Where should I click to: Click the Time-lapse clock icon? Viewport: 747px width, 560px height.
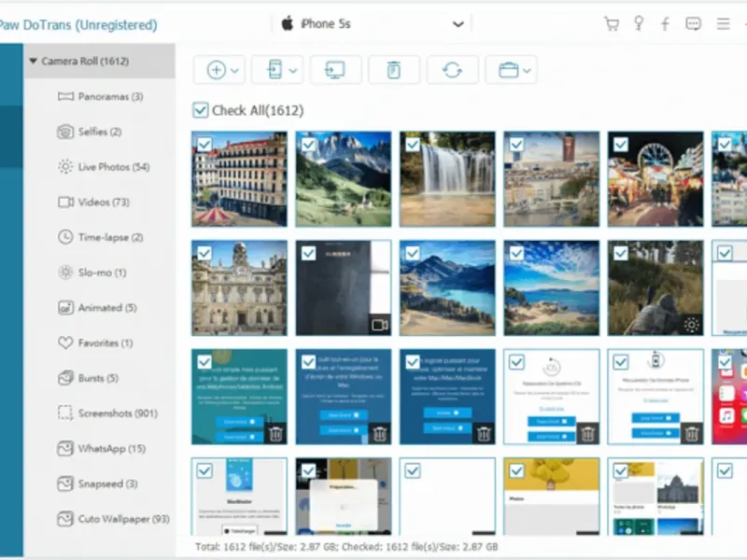(65, 237)
